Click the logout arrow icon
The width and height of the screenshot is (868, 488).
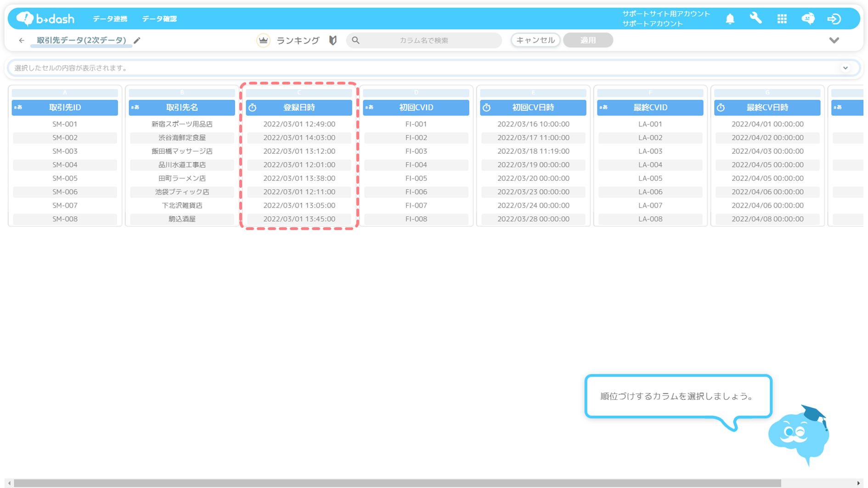click(834, 19)
